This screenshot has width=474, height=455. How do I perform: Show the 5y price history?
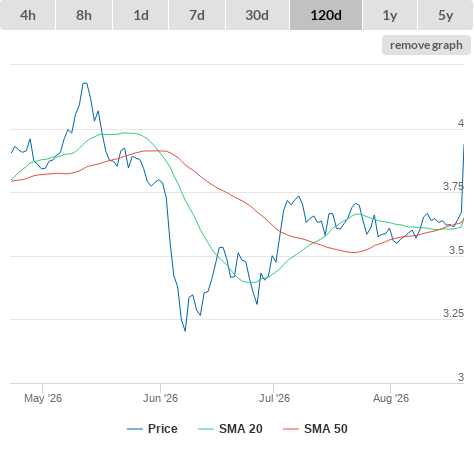click(x=446, y=15)
